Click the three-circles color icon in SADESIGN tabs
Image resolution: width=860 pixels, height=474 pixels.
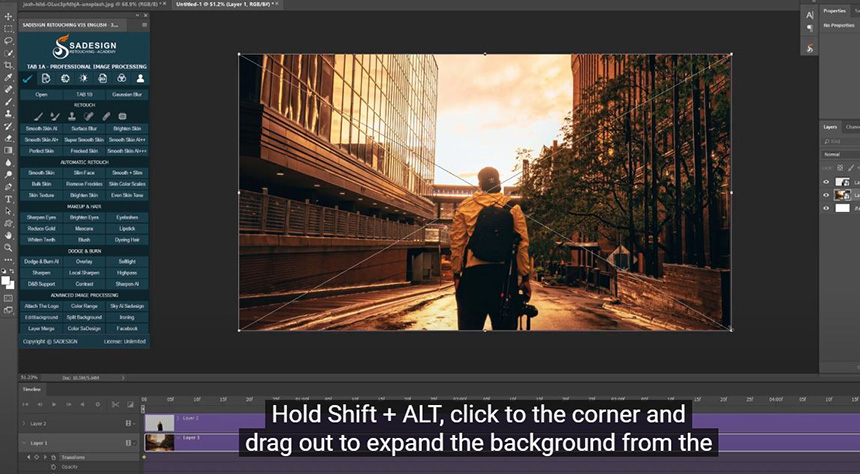pyautogui.click(x=122, y=78)
